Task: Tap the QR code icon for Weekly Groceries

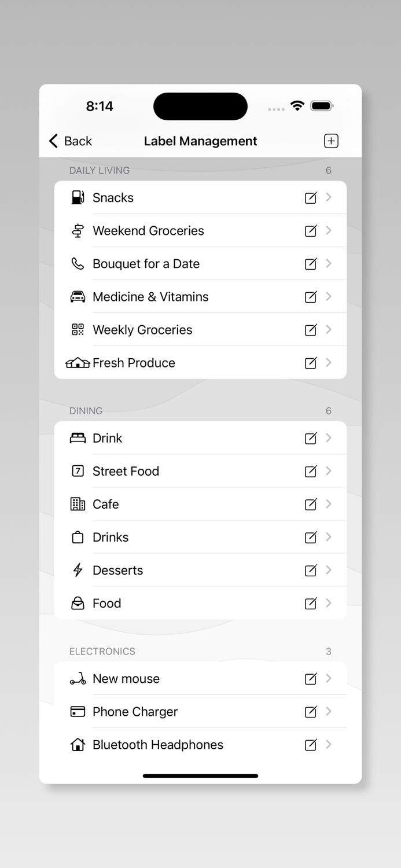Action: click(77, 330)
